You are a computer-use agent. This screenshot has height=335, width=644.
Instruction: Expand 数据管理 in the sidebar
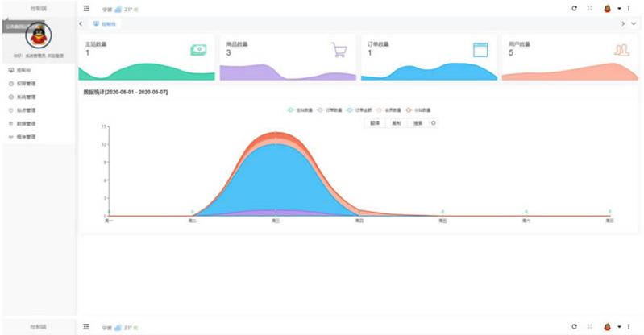click(x=38, y=123)
